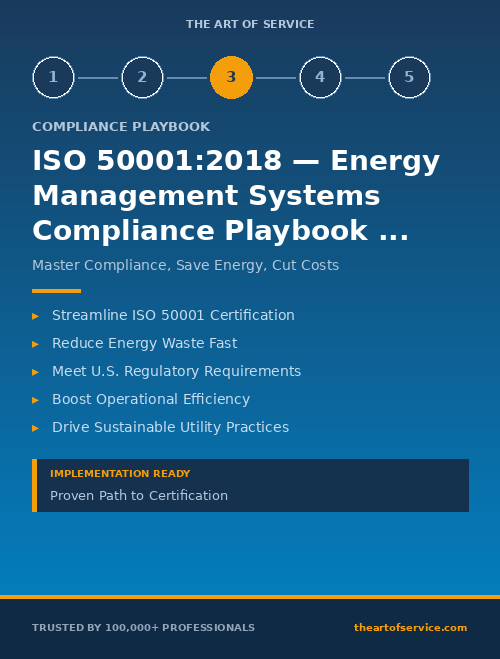
Task: Select step 2 circle
Action: point(142,77)
